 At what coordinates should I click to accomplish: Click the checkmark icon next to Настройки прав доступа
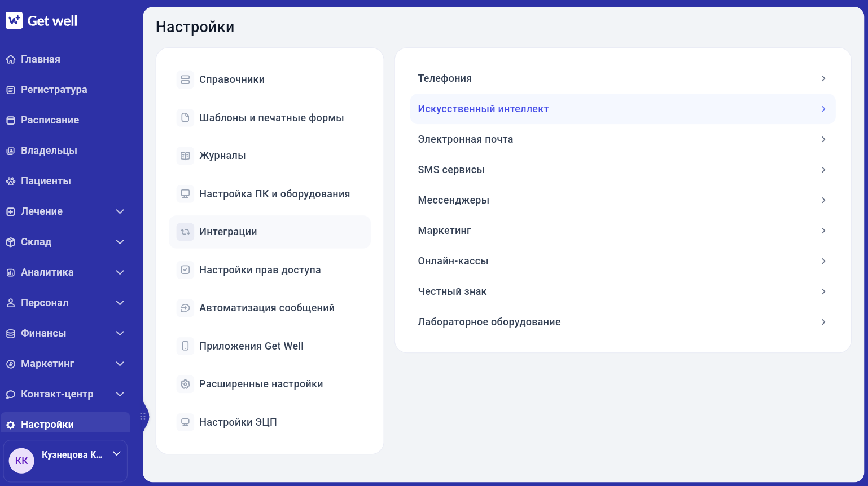[185, 270]
